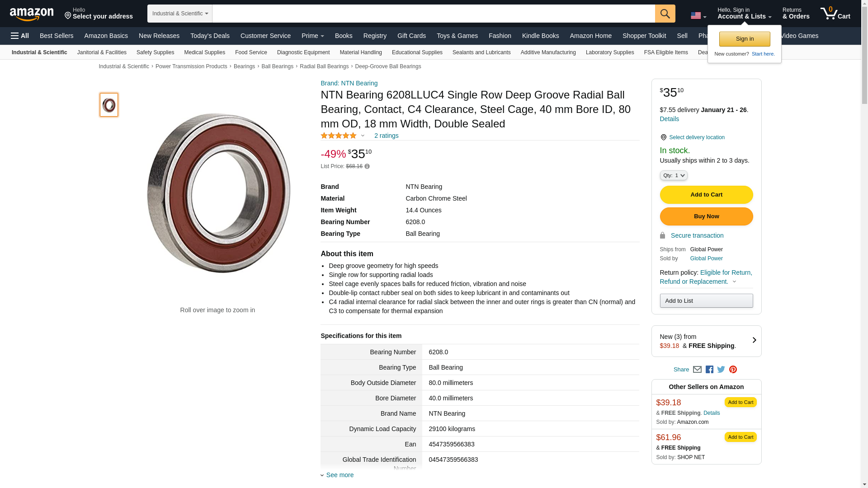
Task: Click the List Price info icon
Action: [x=367, y=167]
